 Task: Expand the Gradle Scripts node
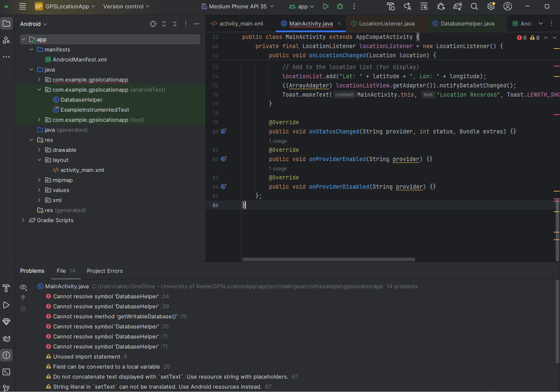coord(23,220)
